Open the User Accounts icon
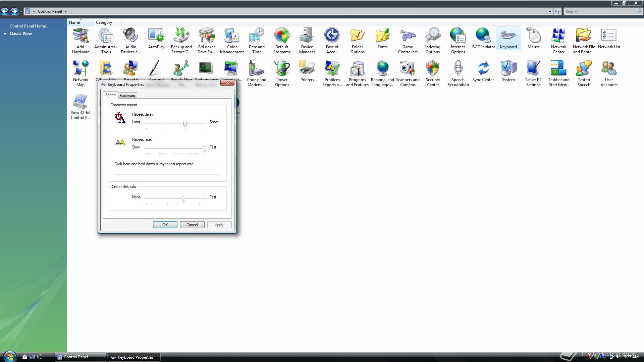This screenshot has width=644, height=362. (x=609, y=73)
